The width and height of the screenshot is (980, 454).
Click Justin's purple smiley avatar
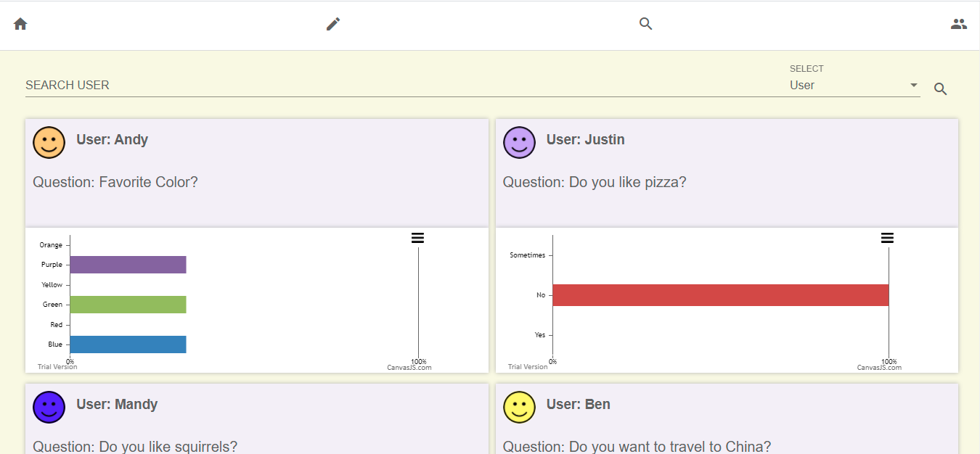pos(519,142)
